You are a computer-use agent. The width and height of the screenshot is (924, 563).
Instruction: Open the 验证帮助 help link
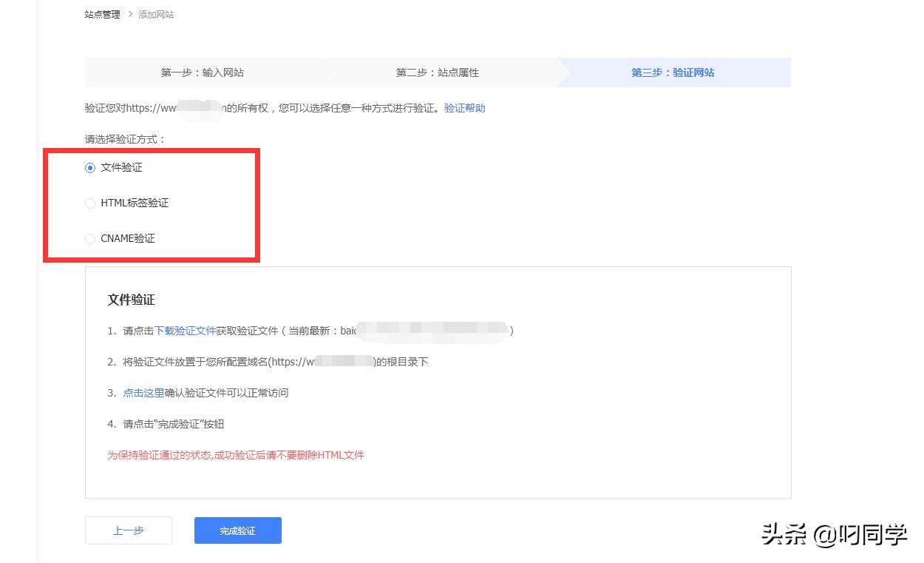point(465,108)
